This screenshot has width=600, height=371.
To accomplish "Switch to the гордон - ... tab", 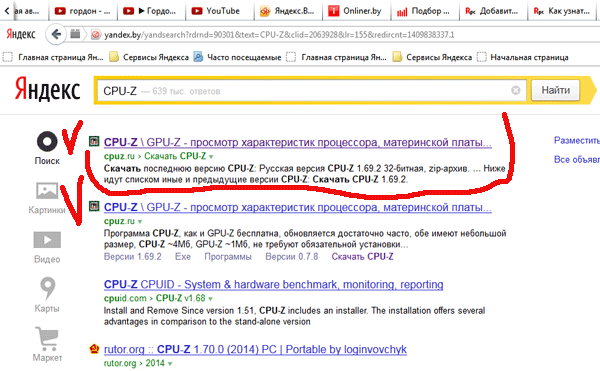I will (83, 11).
